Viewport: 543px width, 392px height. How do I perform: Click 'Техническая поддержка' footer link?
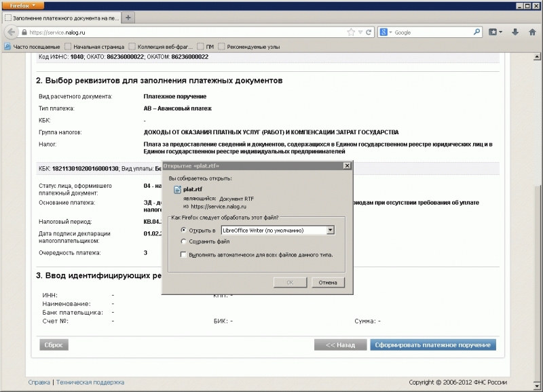90,383
